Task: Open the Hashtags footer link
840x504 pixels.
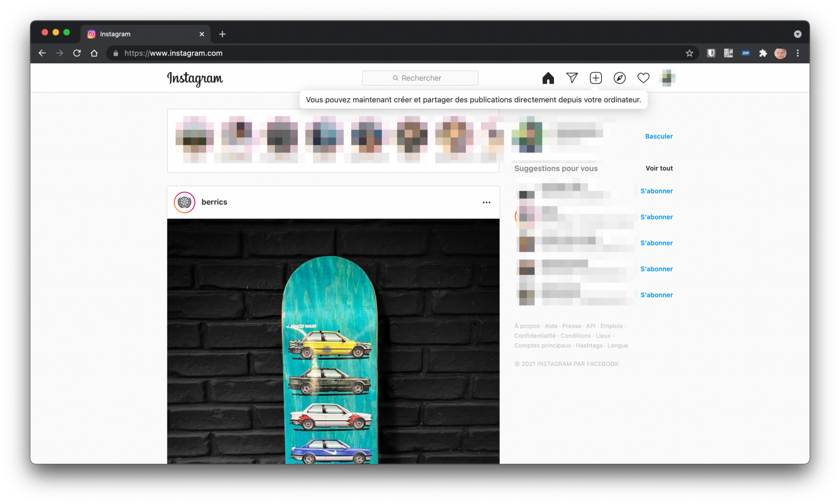Action: (589, 345)
